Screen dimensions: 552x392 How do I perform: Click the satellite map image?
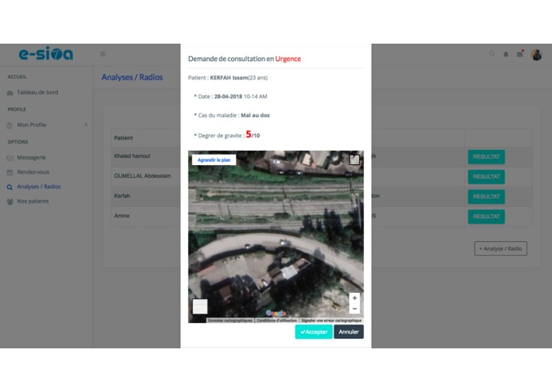tap(276, 236)
